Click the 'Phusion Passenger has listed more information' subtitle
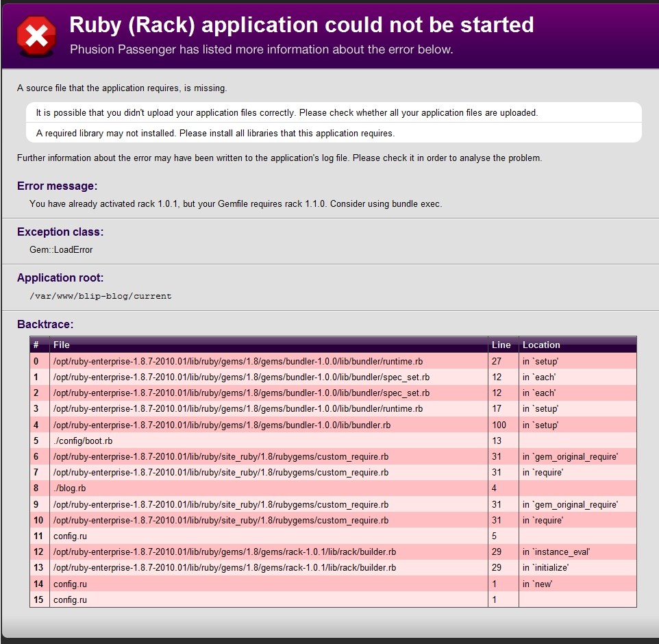Screen dimensions: 659x644 262,49
